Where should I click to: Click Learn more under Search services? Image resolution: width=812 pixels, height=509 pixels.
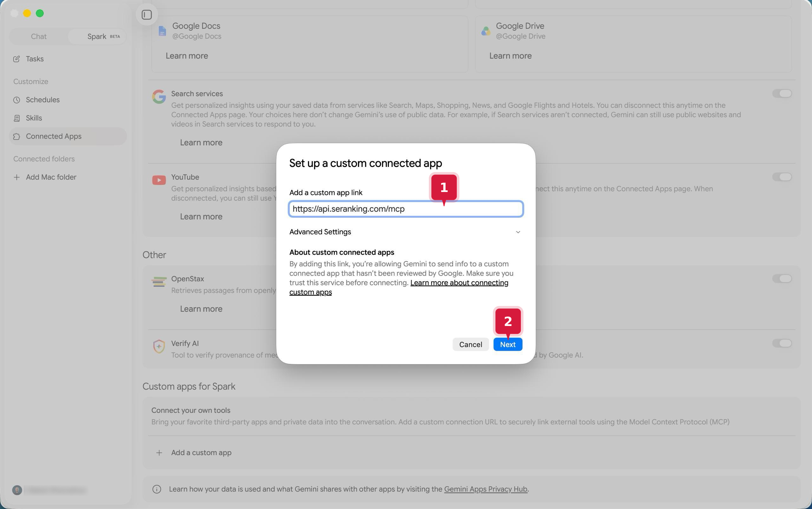(x=201, y=143)
